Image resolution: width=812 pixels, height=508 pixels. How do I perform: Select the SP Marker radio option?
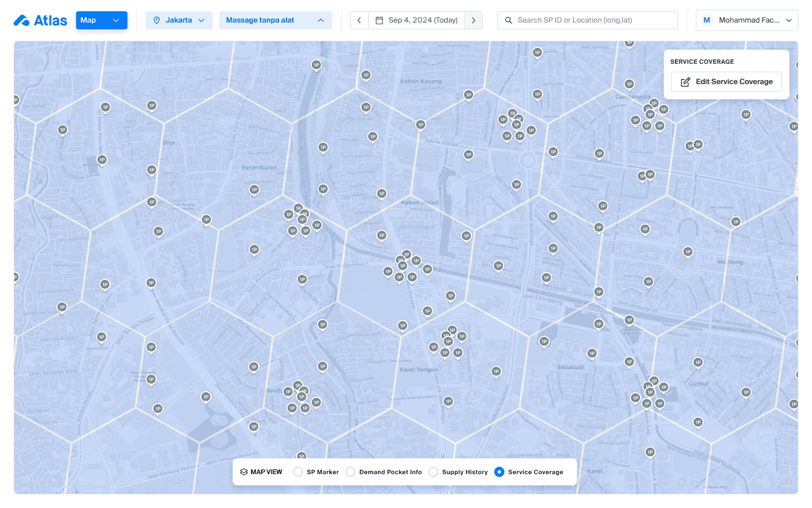click(298, 472)
